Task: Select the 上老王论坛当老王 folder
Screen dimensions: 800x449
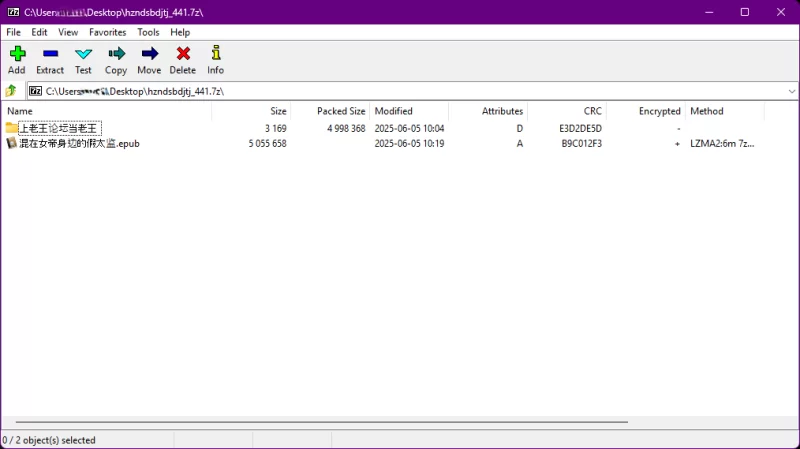Action: (58, 128)
